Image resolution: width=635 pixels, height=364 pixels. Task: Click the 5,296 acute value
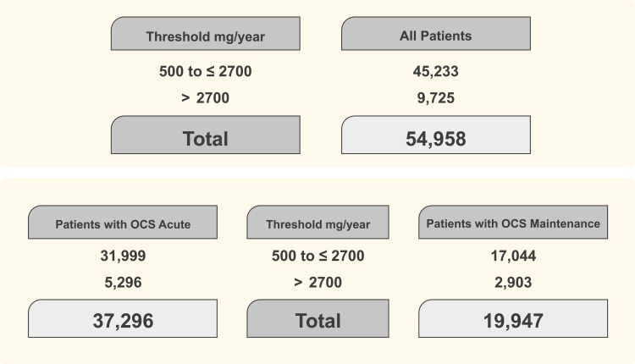coord(122,283)
